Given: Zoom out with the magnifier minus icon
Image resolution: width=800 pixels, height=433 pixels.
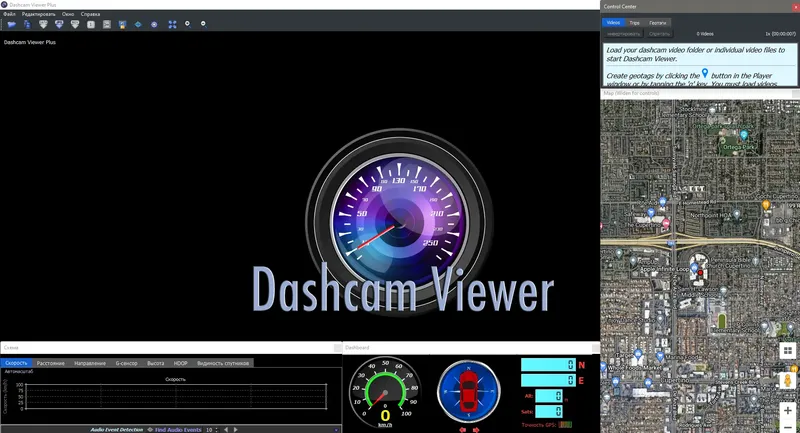Looking at the screenshot, I should pyautogui.click(x=203, y=24).
